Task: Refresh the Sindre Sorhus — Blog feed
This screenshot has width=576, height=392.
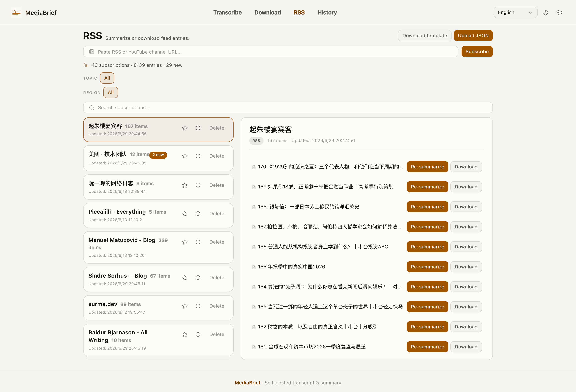Action: [198, 278]
